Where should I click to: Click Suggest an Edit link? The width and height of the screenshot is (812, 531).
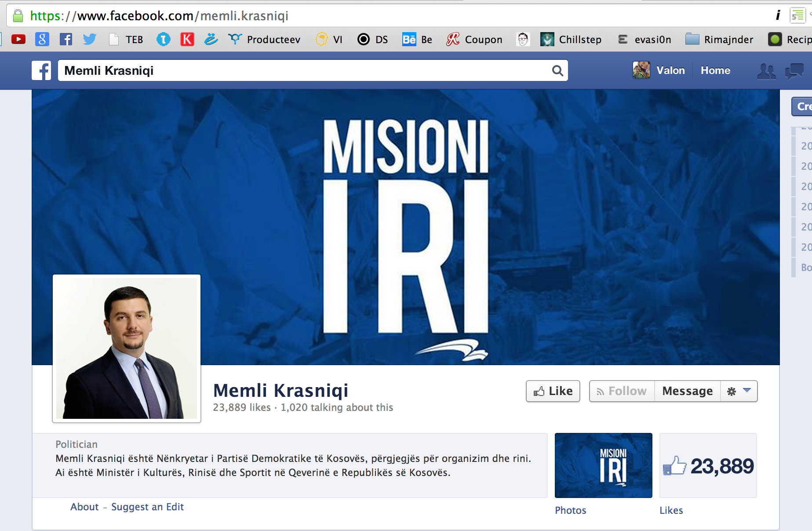click(x=147, y=507)
